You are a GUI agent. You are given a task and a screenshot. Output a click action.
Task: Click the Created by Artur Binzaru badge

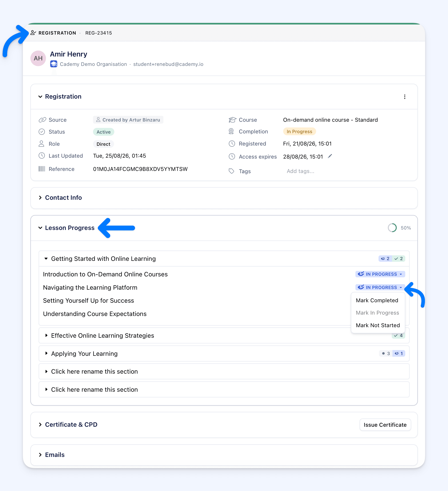(128, 120)
